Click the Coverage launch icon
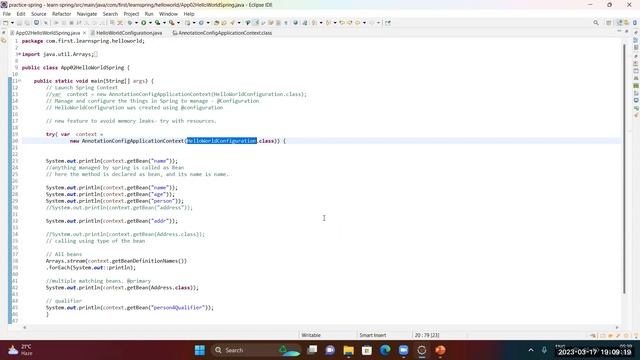640x360 pixels. (x=158, y=23)
